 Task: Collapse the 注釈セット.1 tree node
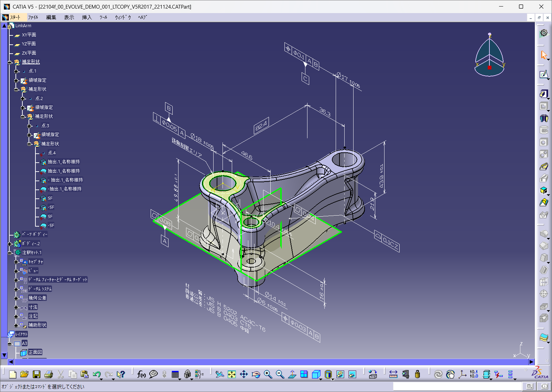(x=10, y=253)
